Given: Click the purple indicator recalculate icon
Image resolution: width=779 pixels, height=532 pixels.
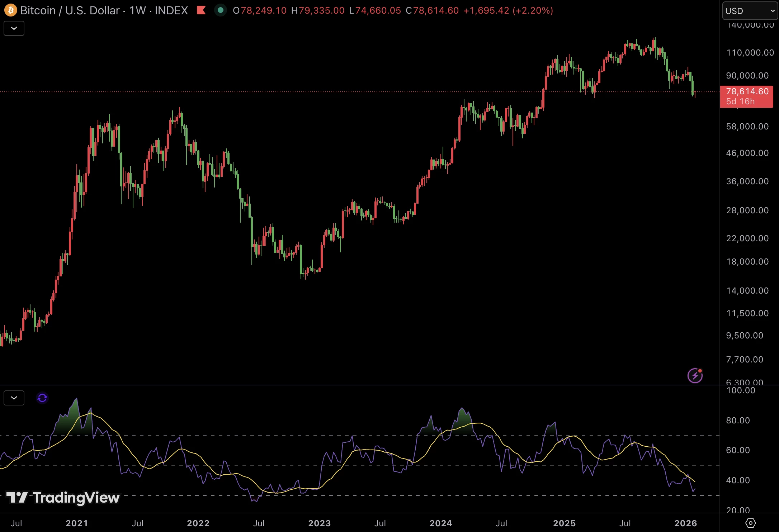Looking at the screenshot, I should [42, 398].
